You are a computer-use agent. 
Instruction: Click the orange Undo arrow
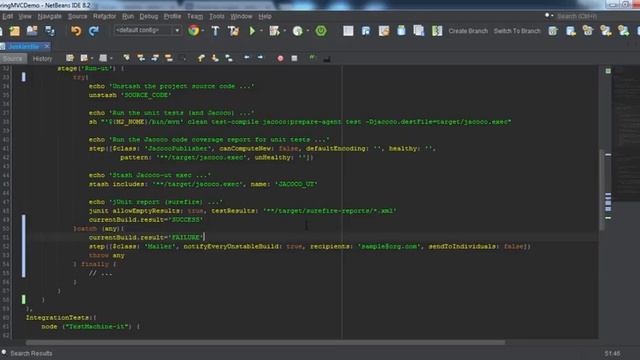pos(76,31)
